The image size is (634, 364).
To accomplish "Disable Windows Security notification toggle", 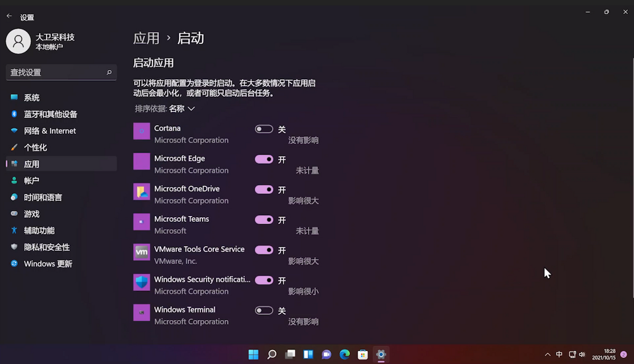I will [264, 280].
